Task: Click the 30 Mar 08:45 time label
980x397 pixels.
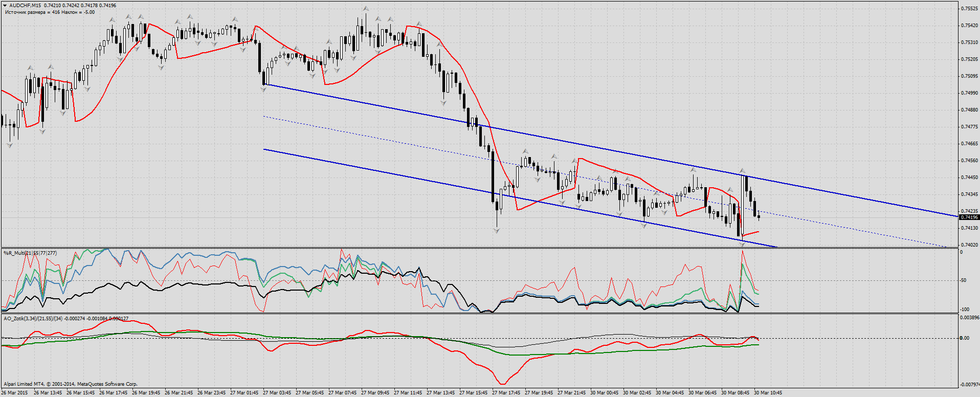Action: (x=736, y=393)
